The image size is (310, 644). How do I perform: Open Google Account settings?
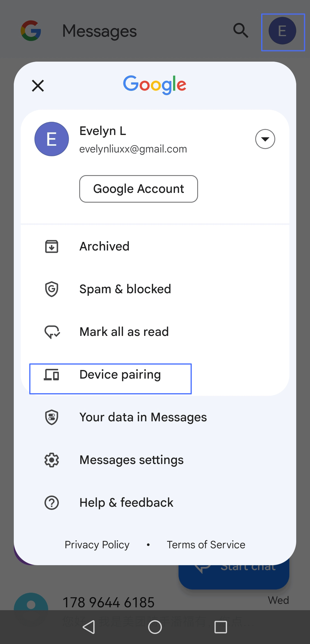tap(138, 189)
